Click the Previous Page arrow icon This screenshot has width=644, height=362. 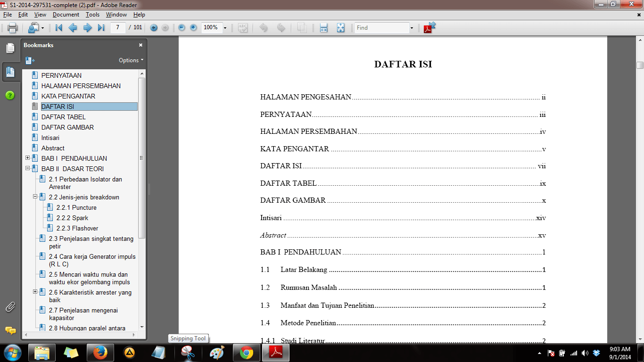coord(73,28)
